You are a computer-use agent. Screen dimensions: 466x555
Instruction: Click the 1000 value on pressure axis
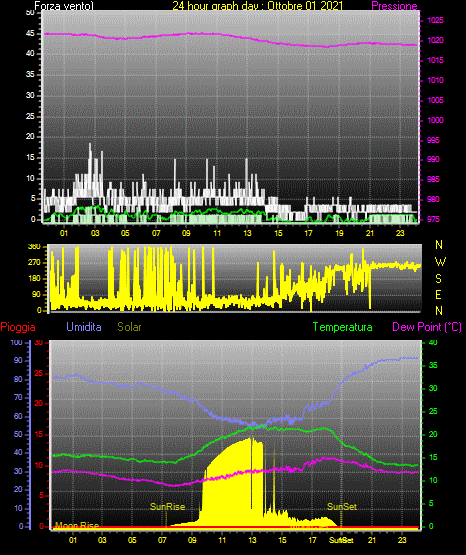[x=435, y=120]
